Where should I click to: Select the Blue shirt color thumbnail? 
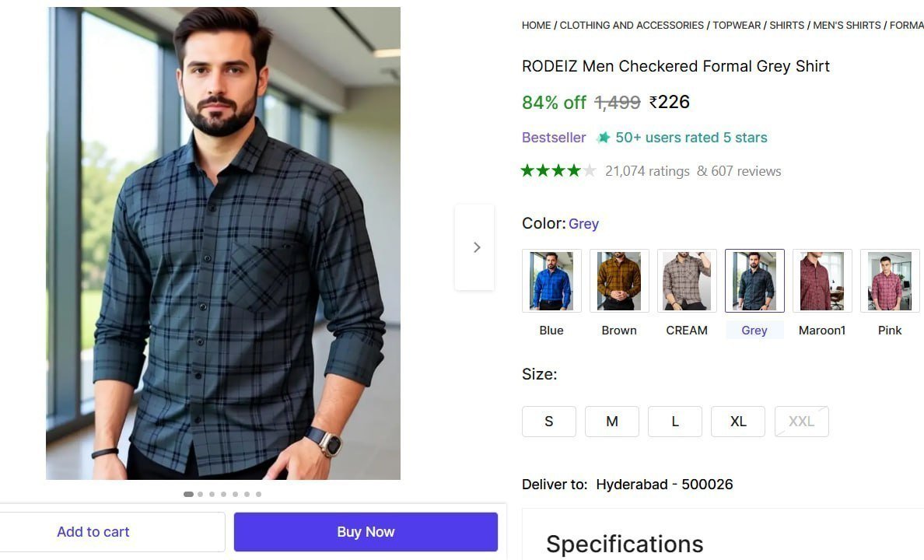551,281
